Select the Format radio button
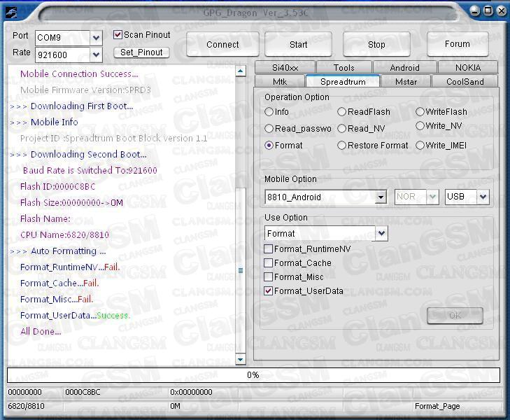Viewport: 510px width, 420px height. [269, 146]
